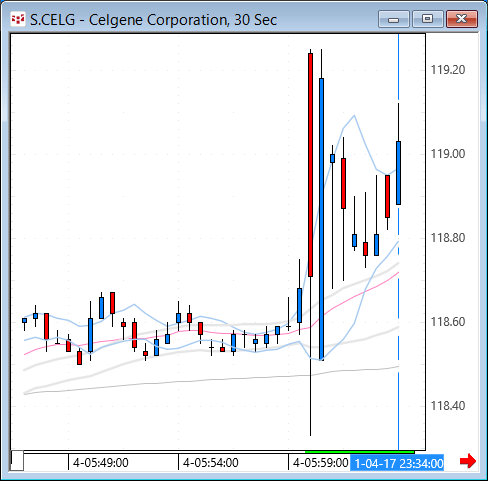Viewport: 488px width, 481px height.
Task: Minimize the S.CELG chart window
Action: coord(394,19)
